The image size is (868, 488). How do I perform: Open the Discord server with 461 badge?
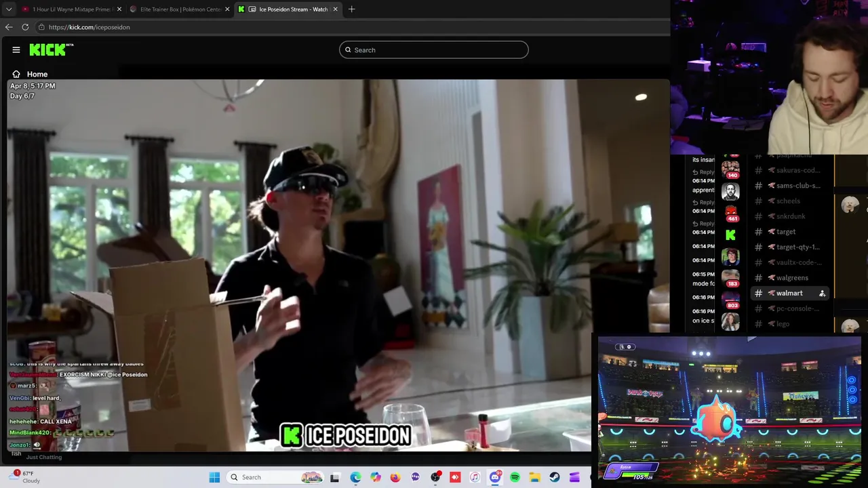[730, 213]
